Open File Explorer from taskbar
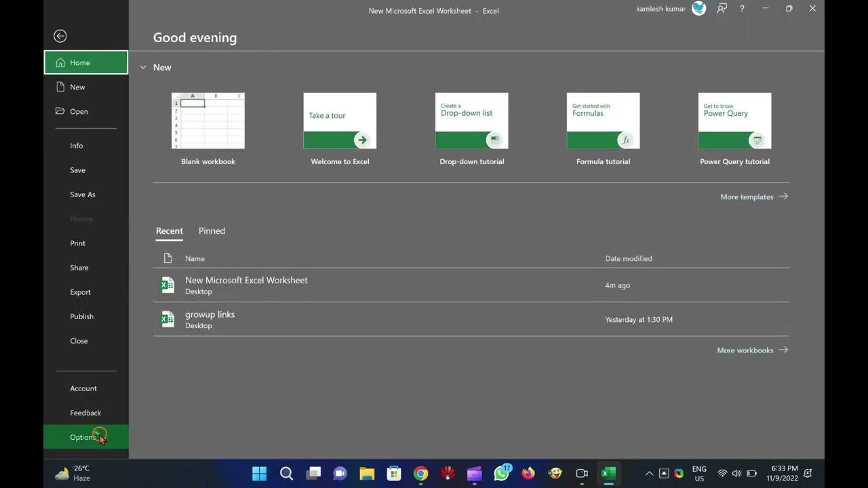Viewport: 868px width, 488px height. pyautogui.click(x=367, y=473)
